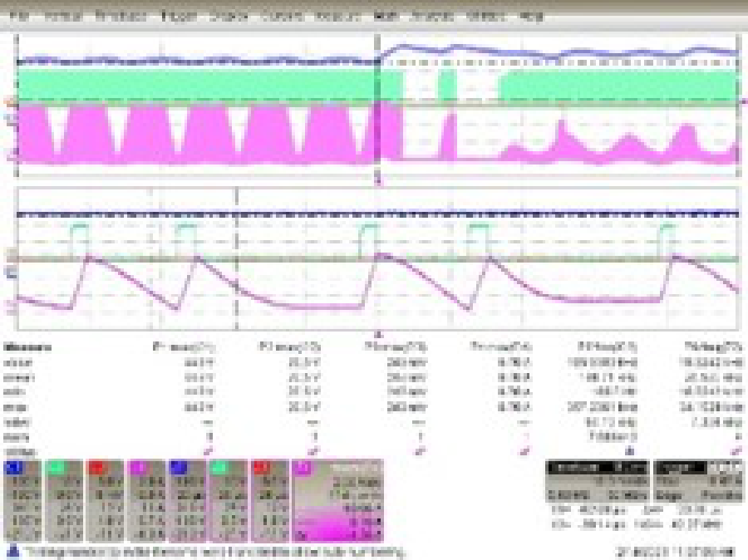
Task: Open the Vertical menu
Action: pyautogui.click(x=63, y=16)
